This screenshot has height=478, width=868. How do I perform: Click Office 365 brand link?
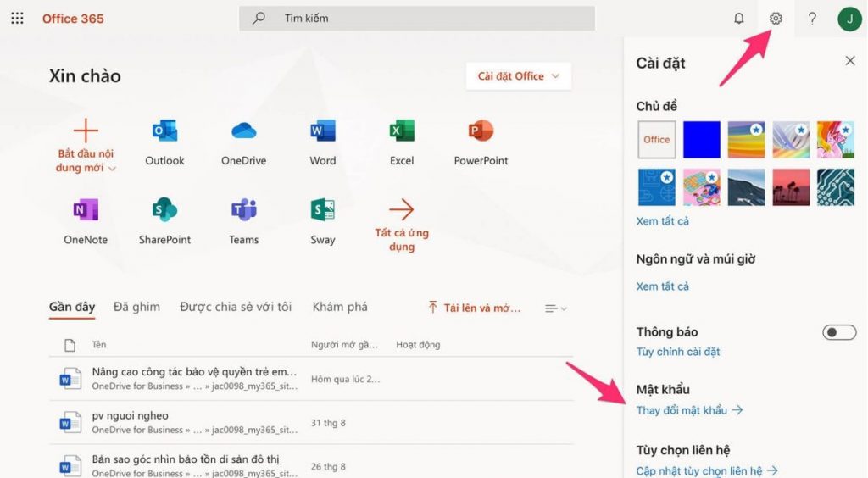73,19
